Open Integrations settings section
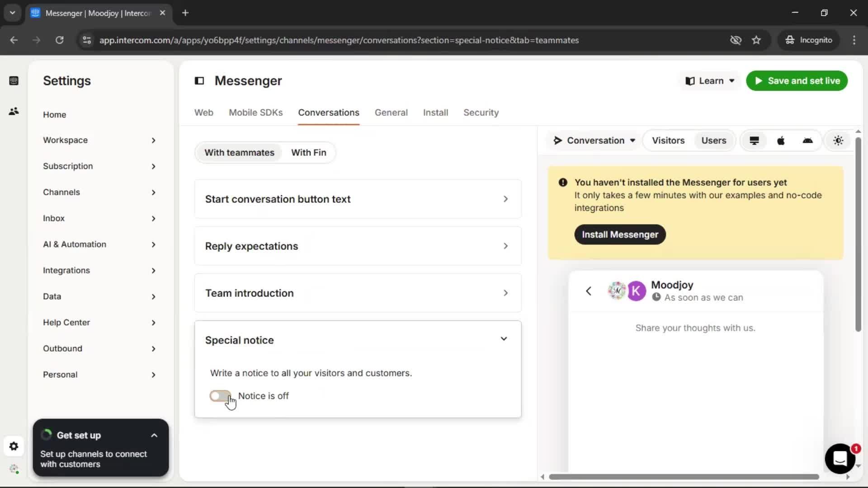The width and height of the screenshot is (868, 488). tap(99, 271)
